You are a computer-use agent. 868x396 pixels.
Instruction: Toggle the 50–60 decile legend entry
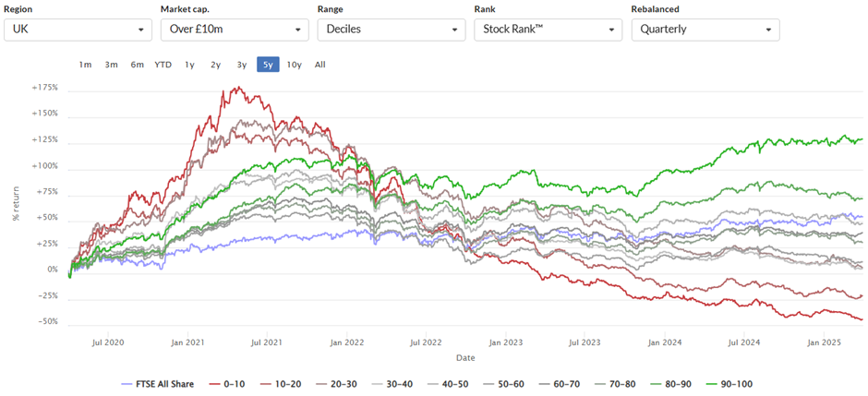pyautogui.click(x=504, y=384)
